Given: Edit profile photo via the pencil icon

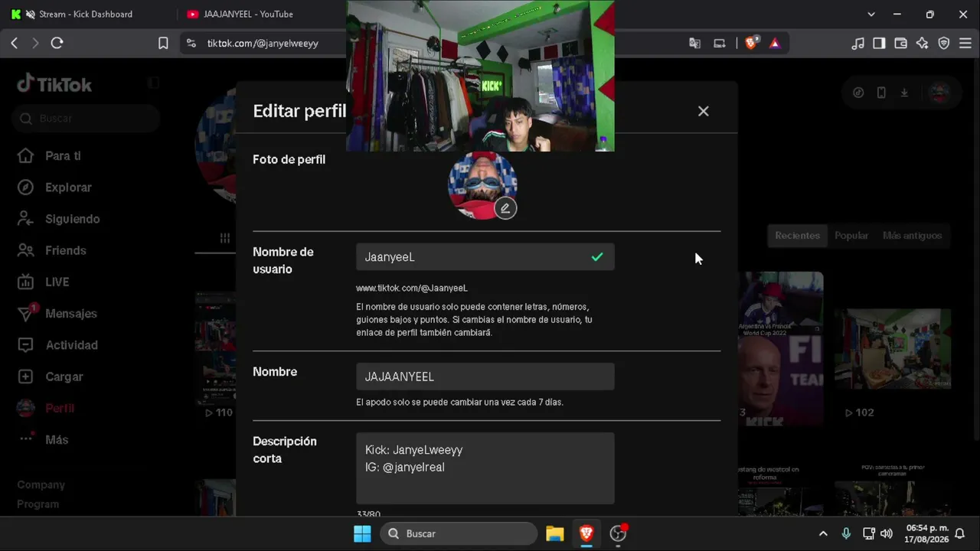Looking at the screenshot, I should pos(505,208).
